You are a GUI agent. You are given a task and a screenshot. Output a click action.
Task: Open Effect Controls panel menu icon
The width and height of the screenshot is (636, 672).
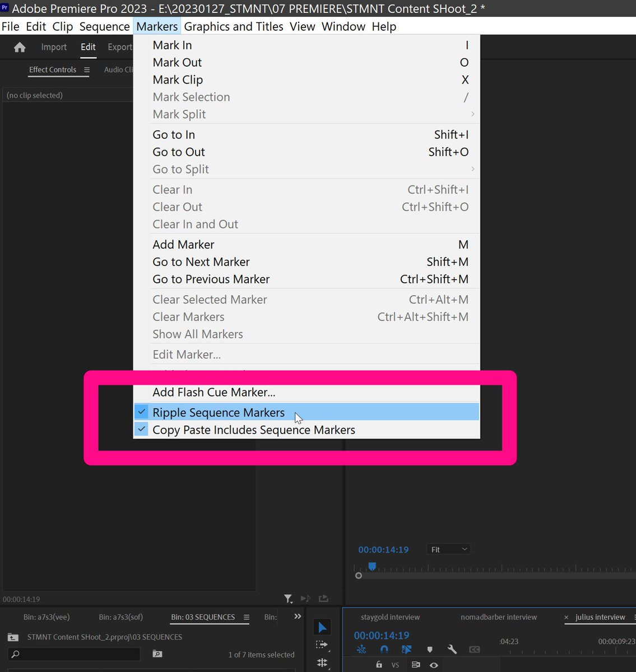pos(87,70)
